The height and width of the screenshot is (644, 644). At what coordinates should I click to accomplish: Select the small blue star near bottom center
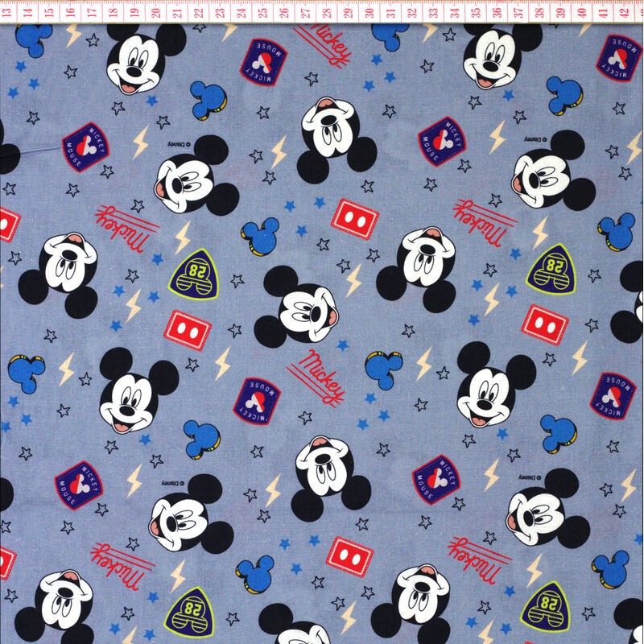[x=314, y=539]
